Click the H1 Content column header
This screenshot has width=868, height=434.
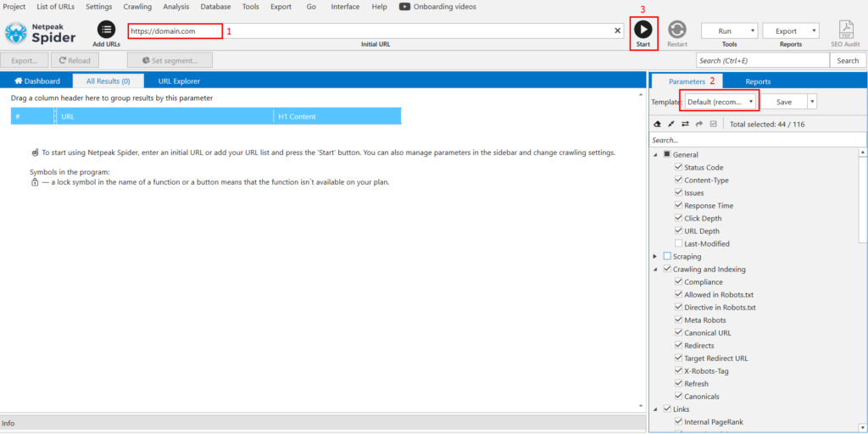(337, 116)
